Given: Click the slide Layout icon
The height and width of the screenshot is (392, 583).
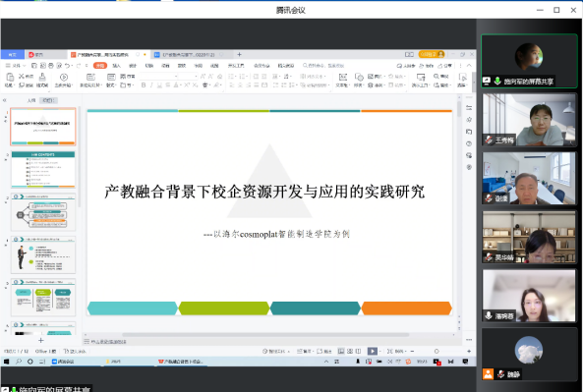Looking at the screenshot, I should click(111, 77).
